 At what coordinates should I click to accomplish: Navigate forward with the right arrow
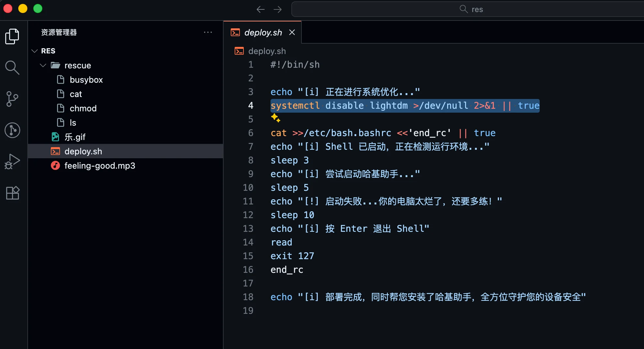coord(278,9)
